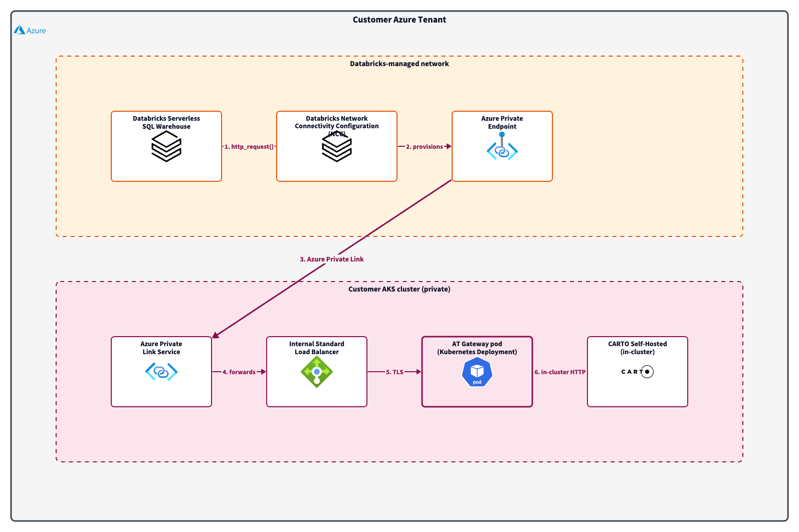The image size is (799, 532).
Task: Select 'Internal Standard Load Balancer' node title
Action: [317, 348]
